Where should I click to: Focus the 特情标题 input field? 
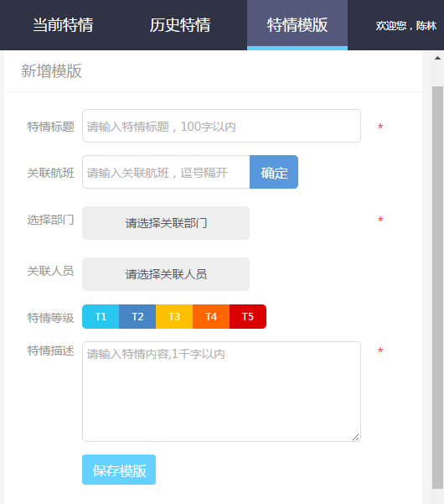(221, 126)
